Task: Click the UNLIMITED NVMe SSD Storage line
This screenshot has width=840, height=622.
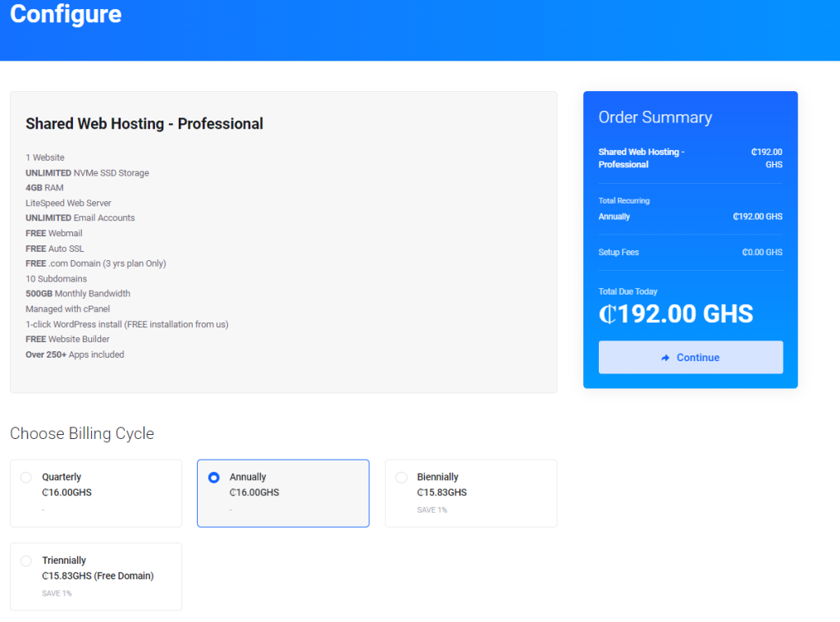Action: (87, 173)
